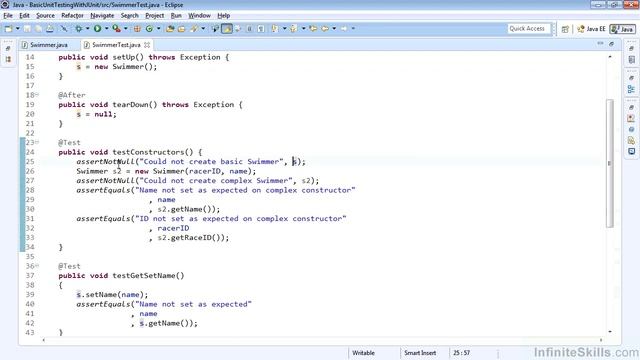Switch to the Java EE perspective
This screenshot has width=640, height=360.
click(x=591, y=29)
